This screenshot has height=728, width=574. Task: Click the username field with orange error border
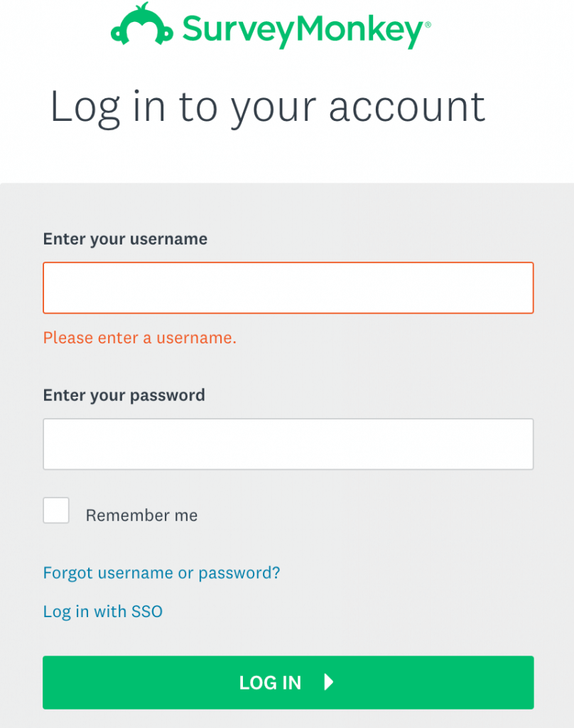(x=288, y=287)
